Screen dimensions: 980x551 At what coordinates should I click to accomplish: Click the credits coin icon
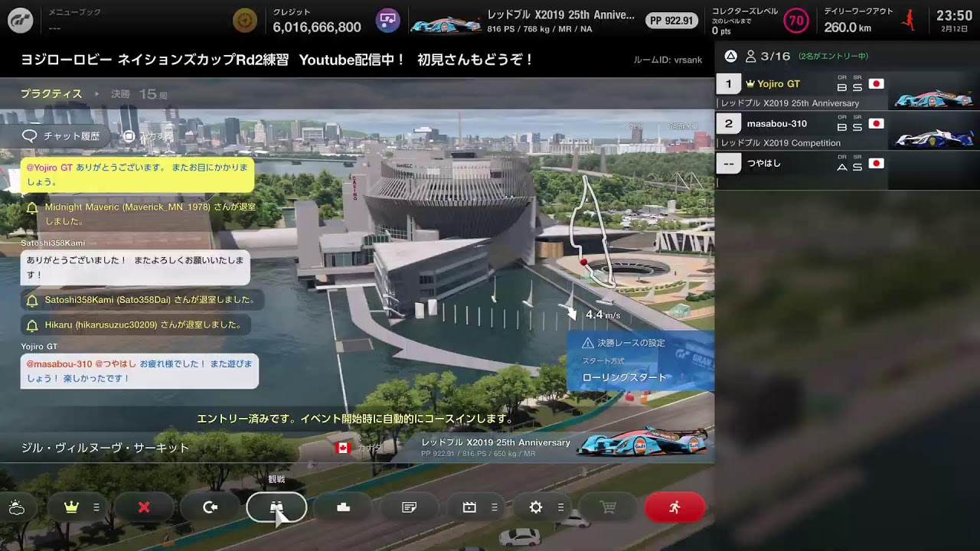pos(245,20)
